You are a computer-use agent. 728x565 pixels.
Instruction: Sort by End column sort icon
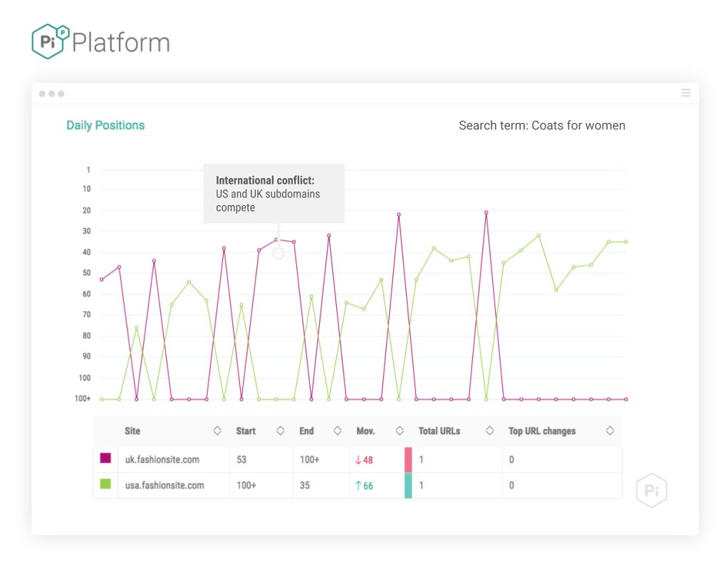click(337, 431)
